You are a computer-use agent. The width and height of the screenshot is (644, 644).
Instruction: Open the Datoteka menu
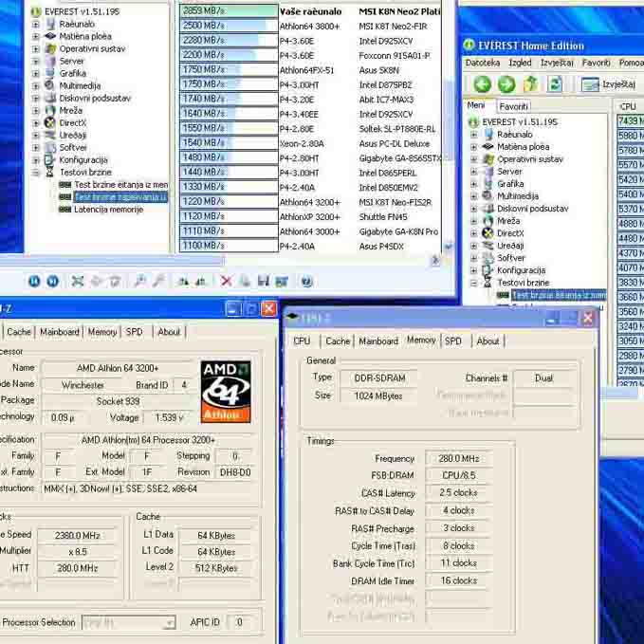click(x=483, y=63)
